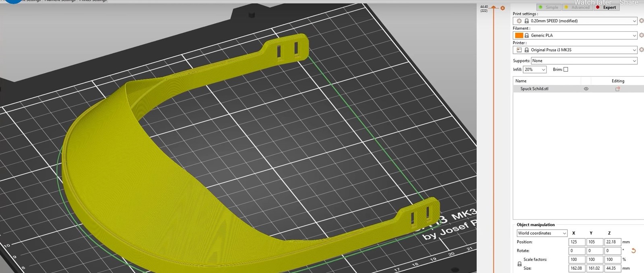The image size is (644, 273).
Task: Open the Filament Settings tab
Action: click(x=60, y=1)
